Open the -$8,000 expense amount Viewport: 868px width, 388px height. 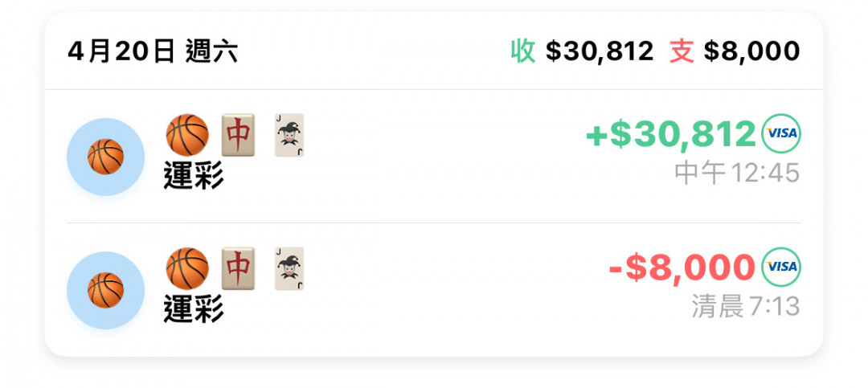pyautogui.click(x=682, y=268)
